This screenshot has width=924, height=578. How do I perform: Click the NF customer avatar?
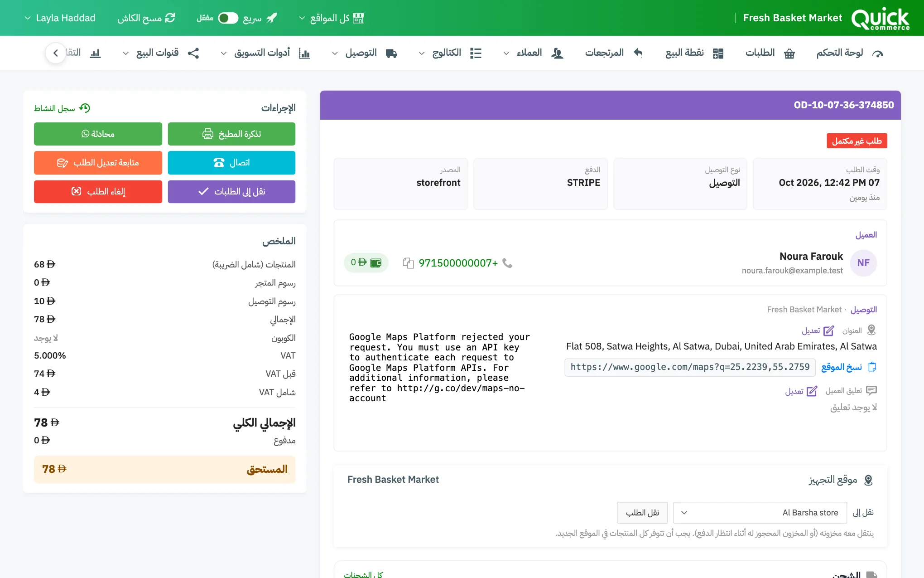tap(863, 263)
